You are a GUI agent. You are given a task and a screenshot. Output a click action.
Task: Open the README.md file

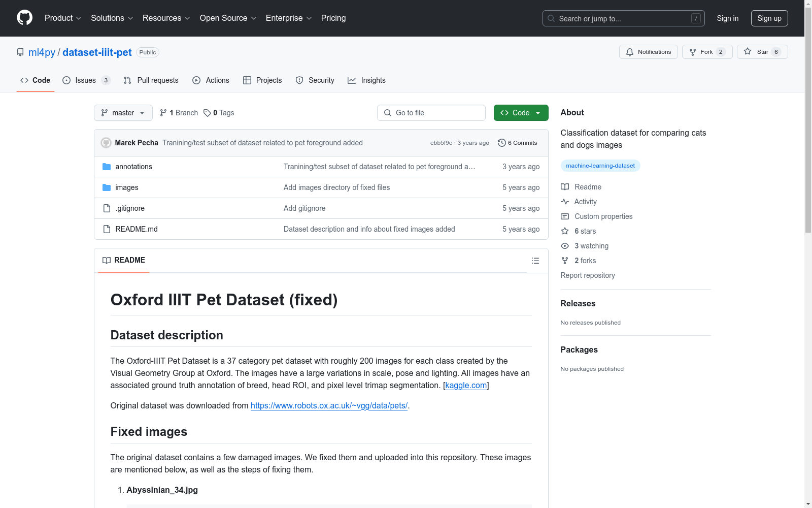pos(137,229)
